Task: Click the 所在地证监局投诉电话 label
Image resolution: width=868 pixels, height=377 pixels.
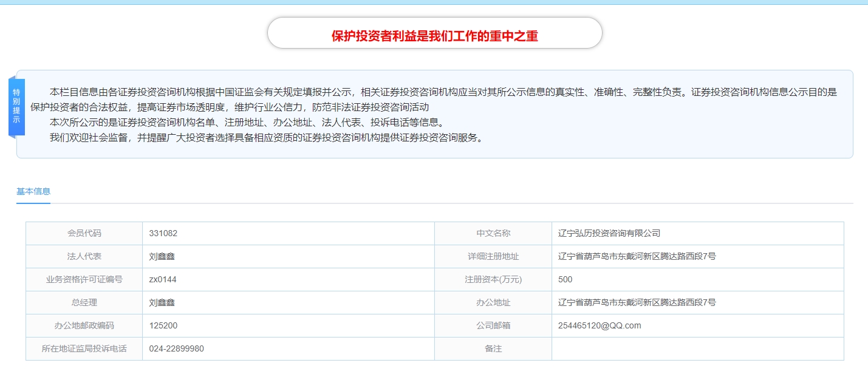Action: click(x=84, y=348)
